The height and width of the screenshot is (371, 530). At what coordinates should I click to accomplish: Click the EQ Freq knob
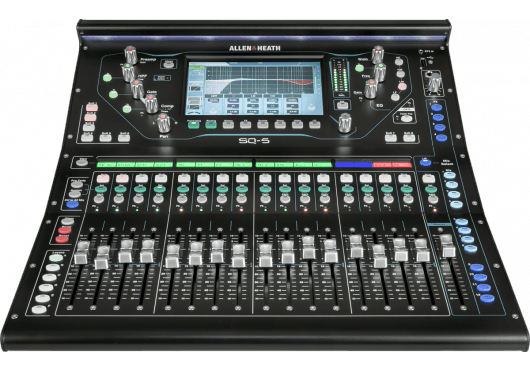click(x=380, y=72)
